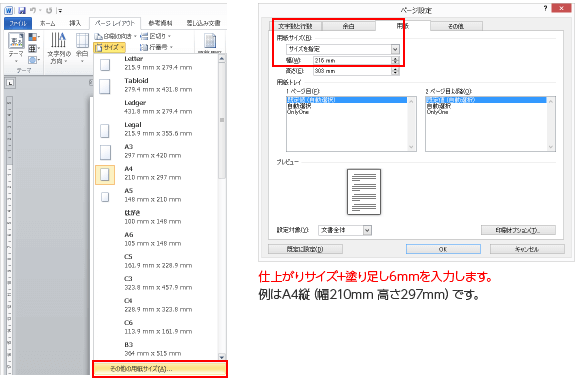The width and height of the screenshot is (580, 380).
Task: Click the paper size list scrollbar
Action: pyautogui.click(x=222, y=207)
